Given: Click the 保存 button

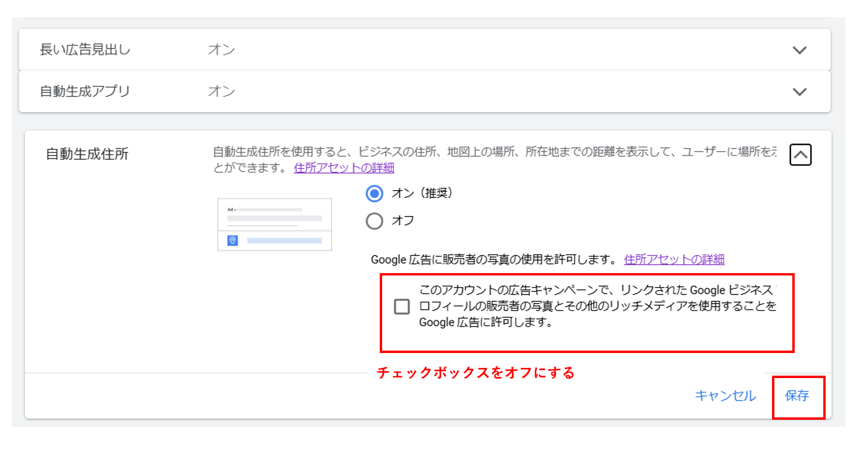Looking at the screenshot, I should click(x=797, y=396).
